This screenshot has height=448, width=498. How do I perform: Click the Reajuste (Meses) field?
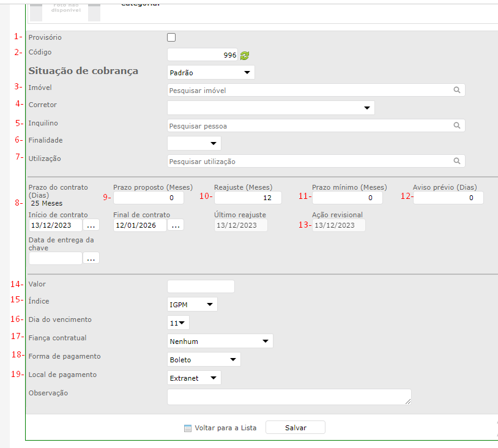[248, 198]
